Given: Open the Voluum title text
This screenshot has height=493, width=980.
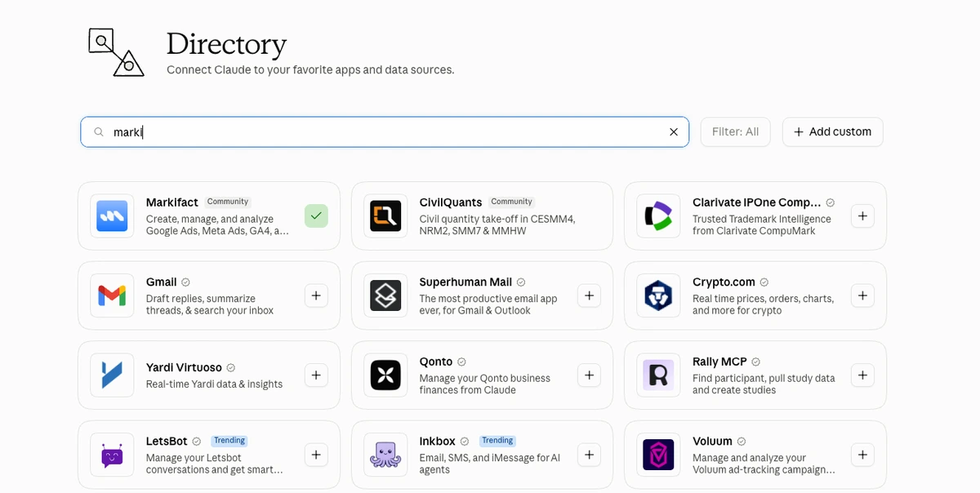Looking at the screenshot, I should pos(712,442).
